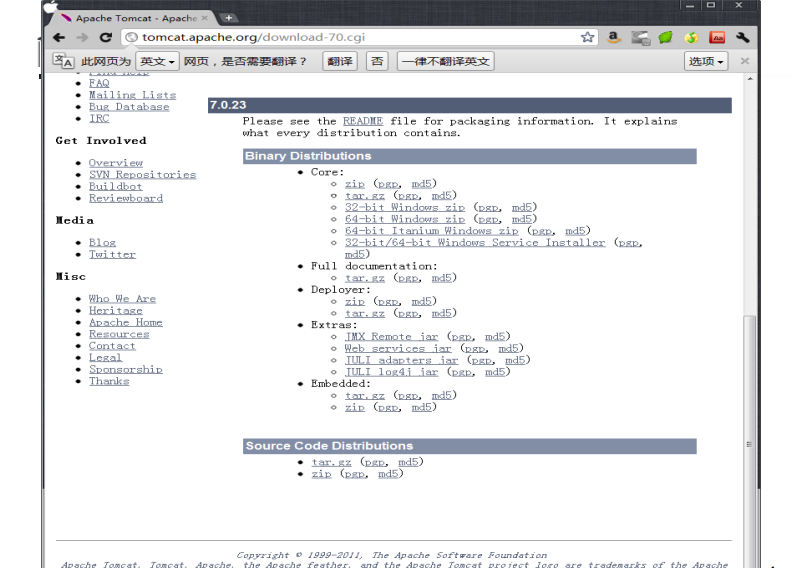The height and width of the screenshot is (568, 795).
Task: Open the SVN Repositories link
Action: coord(142,174)
